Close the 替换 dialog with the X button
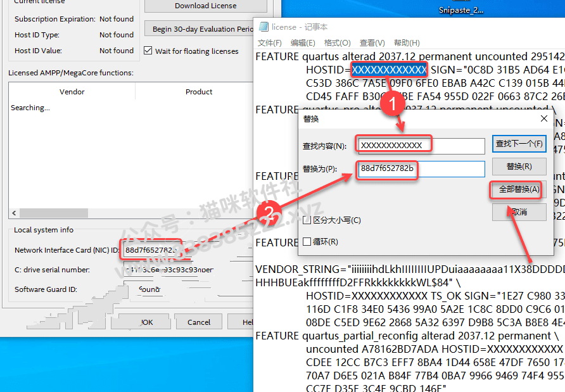This screenshot has width=565, height=392. click(x=544, y=118)
